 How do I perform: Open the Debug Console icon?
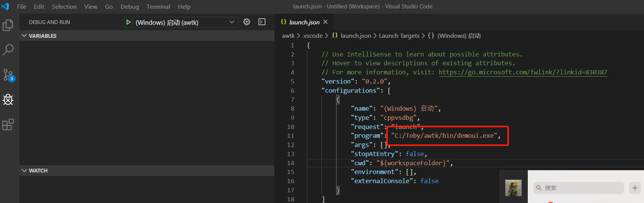tap(262, 22)
